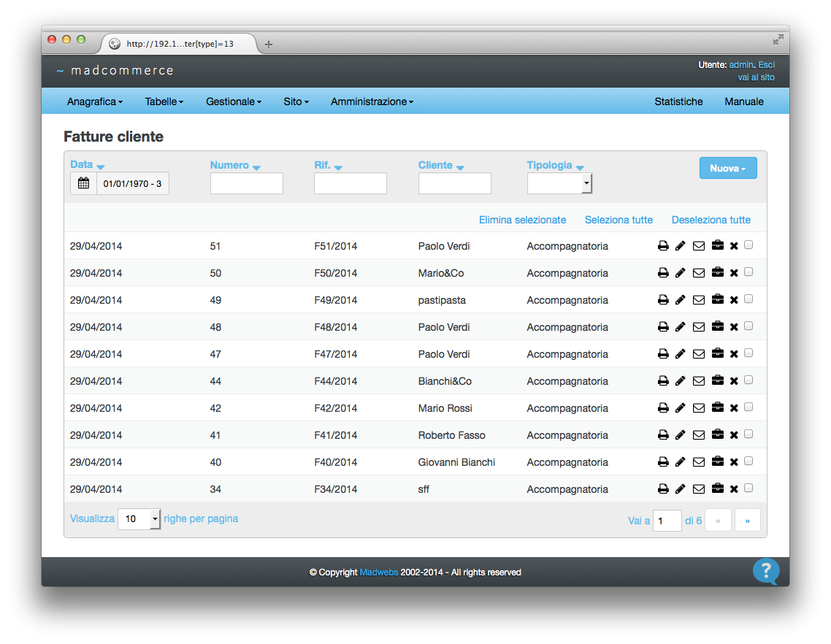Open the Manuale page
Image resolution: width=831 pixels, height=644 pixels.
coord(744,101)
